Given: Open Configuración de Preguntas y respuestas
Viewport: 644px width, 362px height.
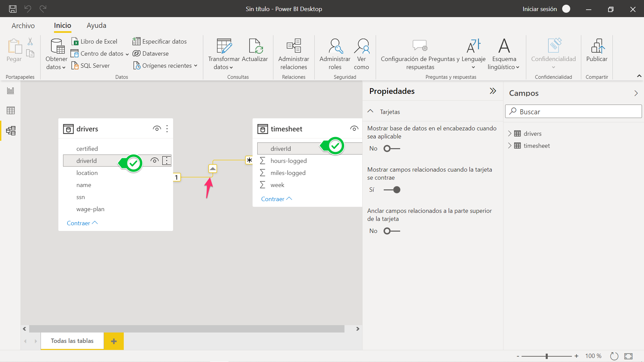Looking at the screenshot, I should [x=420, y=54].
